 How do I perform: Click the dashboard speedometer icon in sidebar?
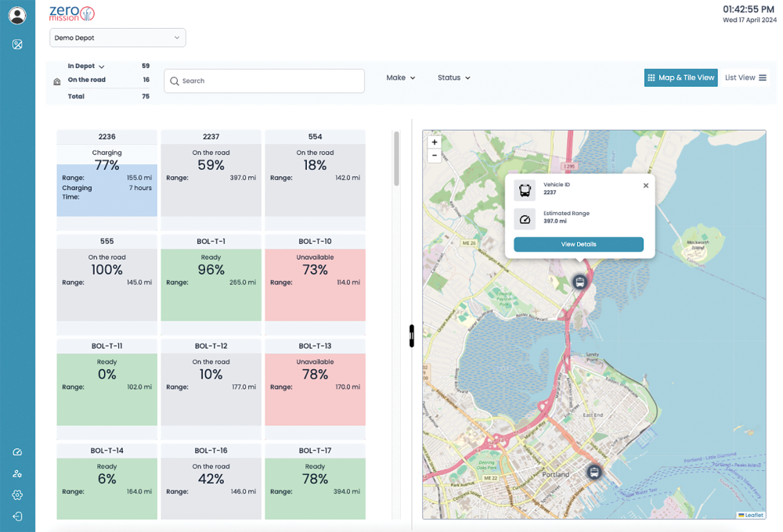coord(17,452)
